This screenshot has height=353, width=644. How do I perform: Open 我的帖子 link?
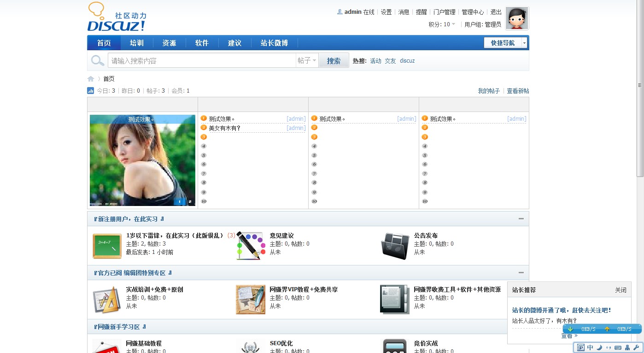[489, 91]
